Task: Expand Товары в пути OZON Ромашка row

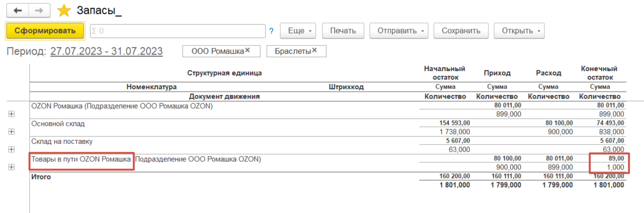Action: pyautogui.click(x=11, y=167)
